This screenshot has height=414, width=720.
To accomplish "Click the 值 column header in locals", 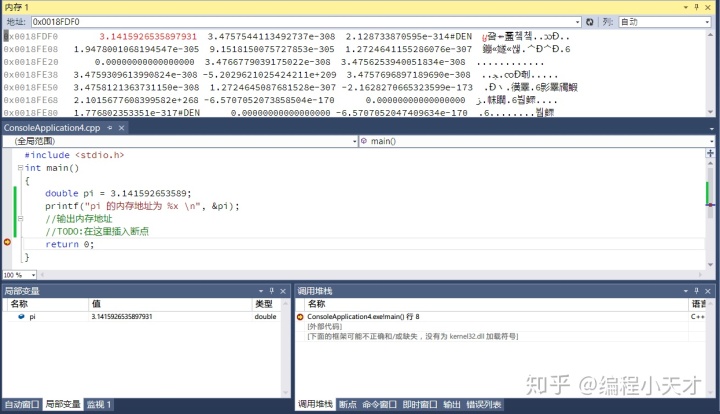I will tap(170, 304).
